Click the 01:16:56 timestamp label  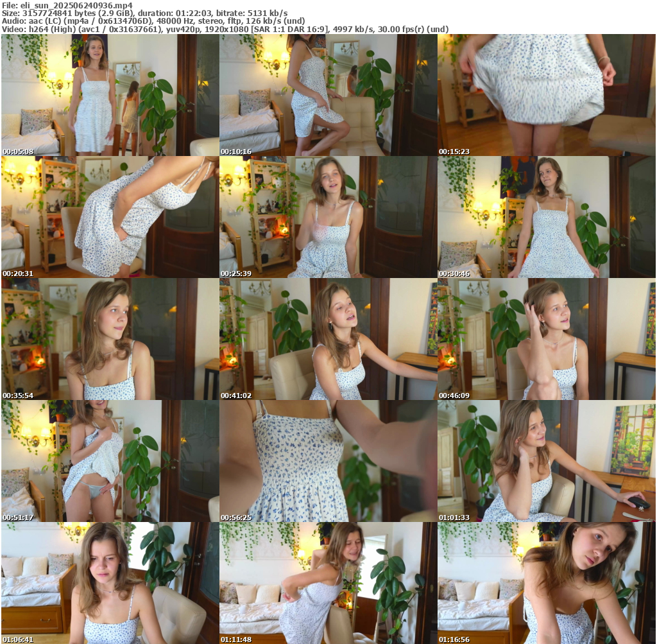(x=454, y=640)
